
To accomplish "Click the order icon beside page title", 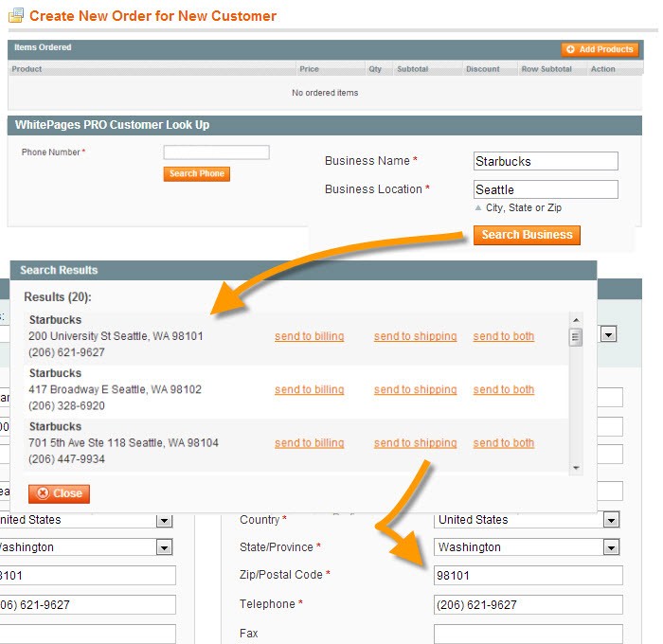I will pos(16,16).
